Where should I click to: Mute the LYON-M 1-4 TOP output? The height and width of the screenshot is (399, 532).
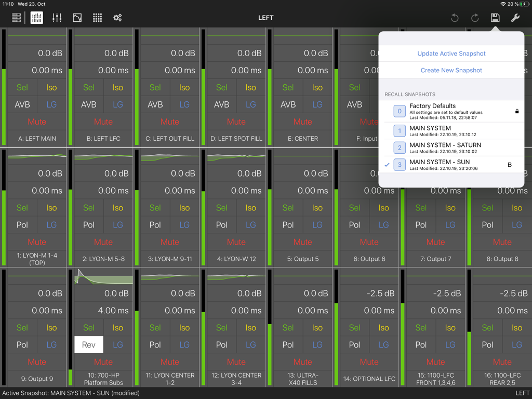[37, 242]
